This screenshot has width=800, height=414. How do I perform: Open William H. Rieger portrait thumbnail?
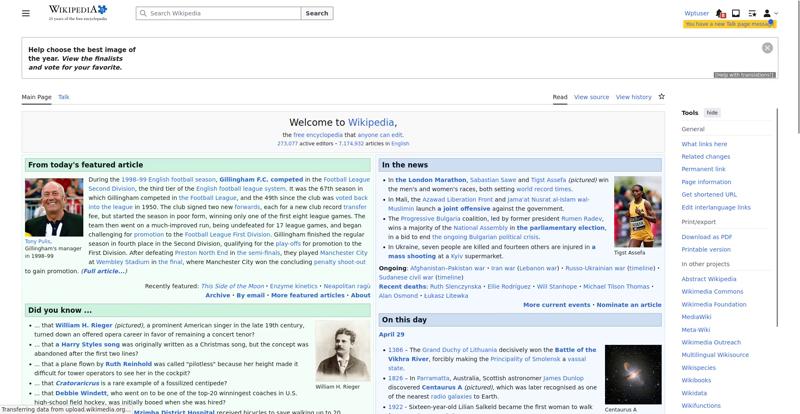point(342,350)
